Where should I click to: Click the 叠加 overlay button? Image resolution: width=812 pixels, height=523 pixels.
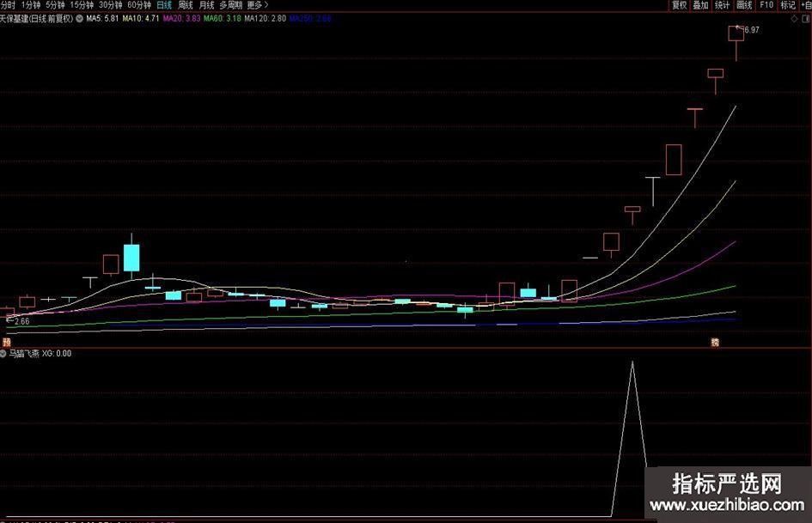700,5
